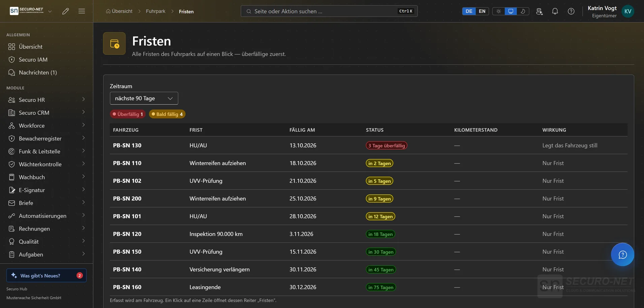Filter by Überfällig 1 badge
The image size is (644, 308).
(x=128, y=114)
